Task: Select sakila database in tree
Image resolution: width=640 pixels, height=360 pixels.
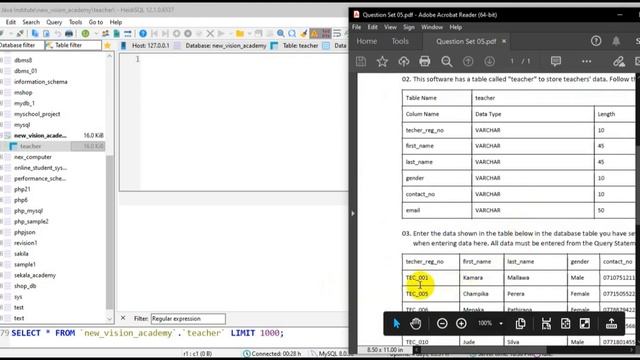Action: (x=21, y=253)
